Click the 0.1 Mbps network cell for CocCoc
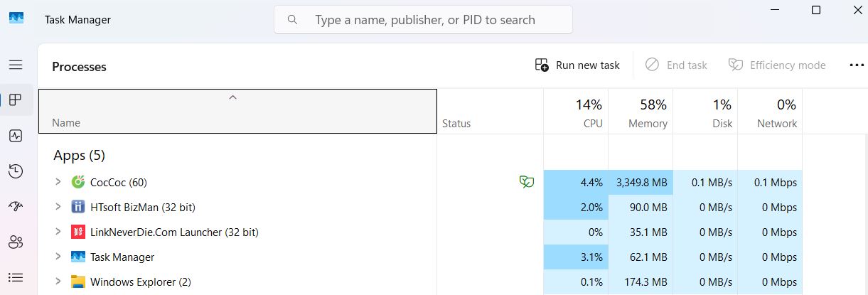The width and height of the screenshot is (868, 295). click(770, 182)
